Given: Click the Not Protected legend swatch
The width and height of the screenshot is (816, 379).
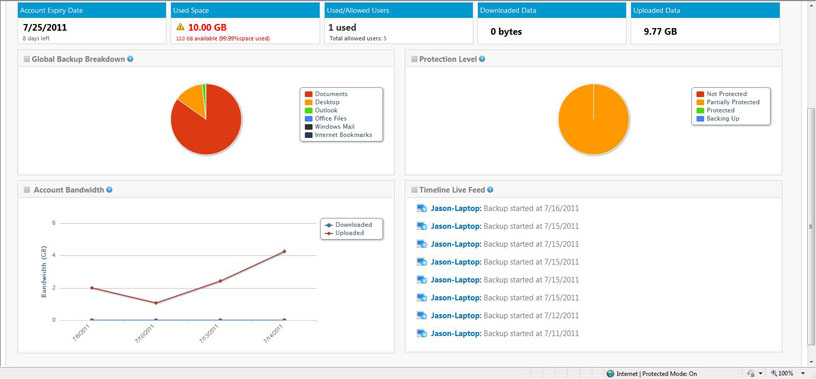Looking at the screenshot, I should [x=700, y=94].
